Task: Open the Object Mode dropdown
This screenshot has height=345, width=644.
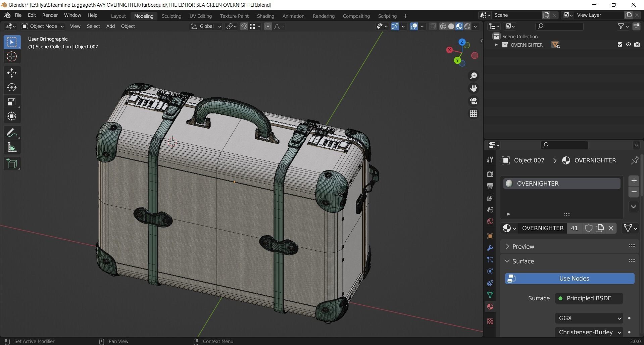Action: coord(43,26)
